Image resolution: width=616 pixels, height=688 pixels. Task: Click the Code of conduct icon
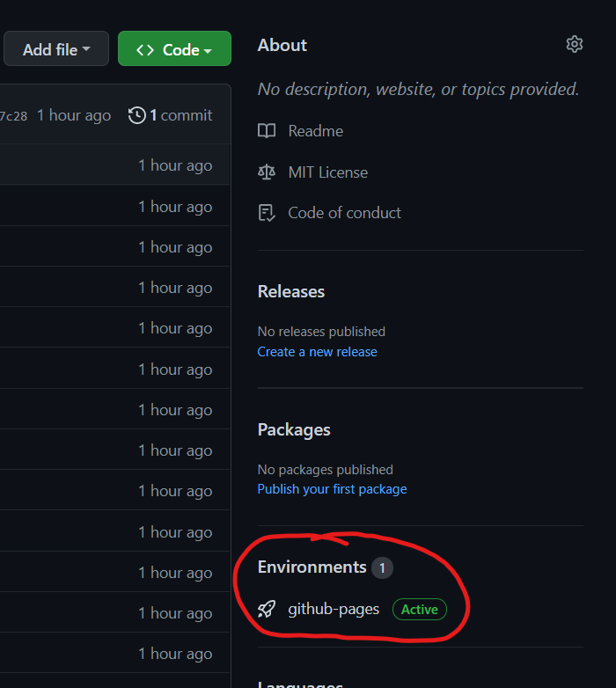[x=267, y=213]
